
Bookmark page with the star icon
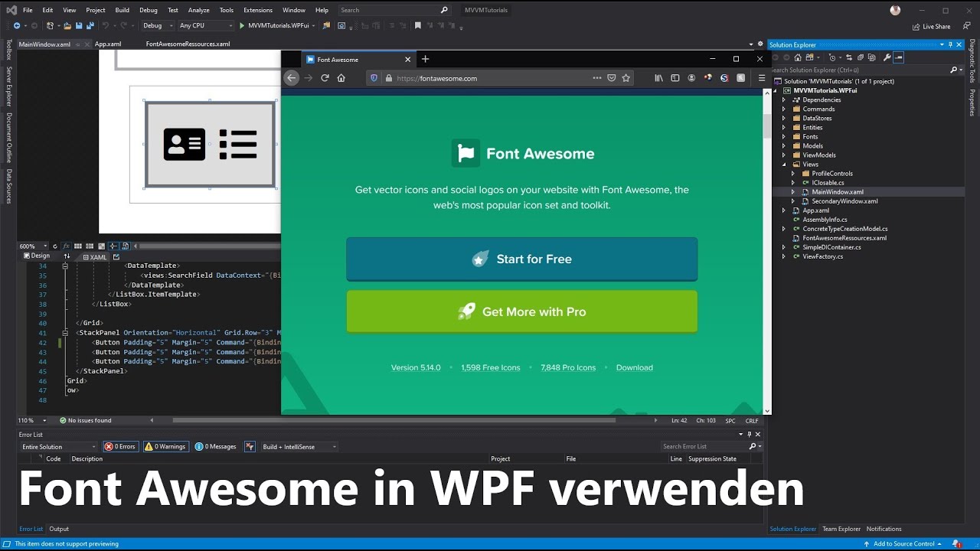coord(626,77)
